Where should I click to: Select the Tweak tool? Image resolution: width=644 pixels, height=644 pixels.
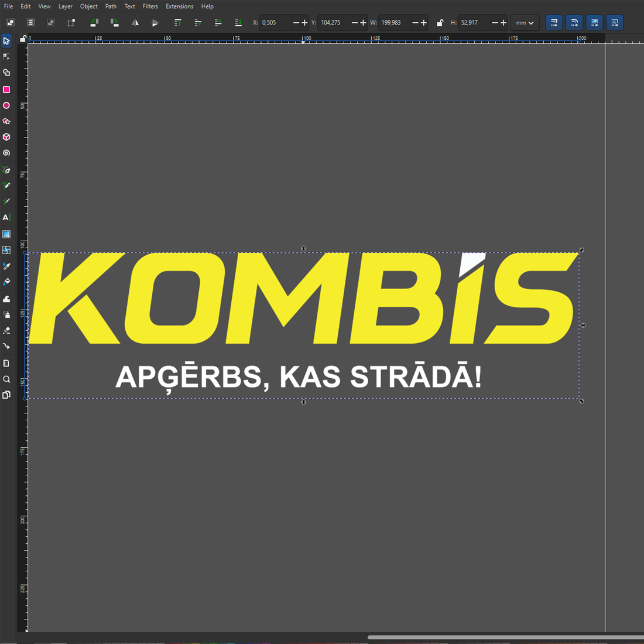(x=6, y=299)
